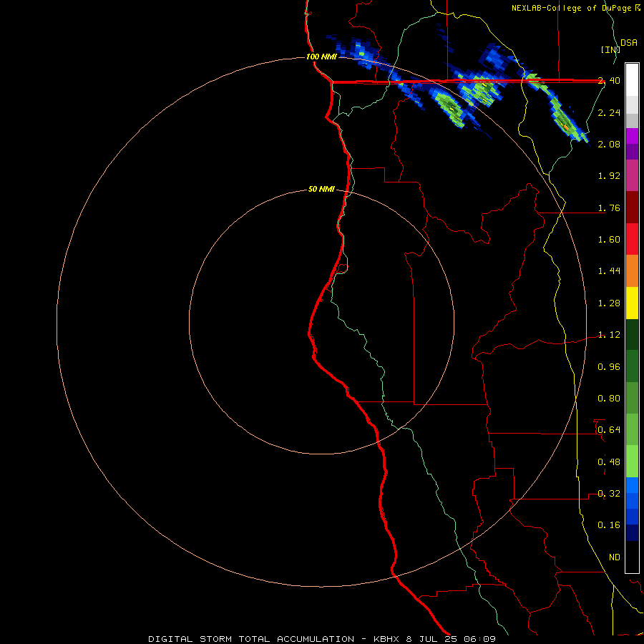Click the 0.80 legend value
The image size is (644, 644).
(x=609, y=399)
